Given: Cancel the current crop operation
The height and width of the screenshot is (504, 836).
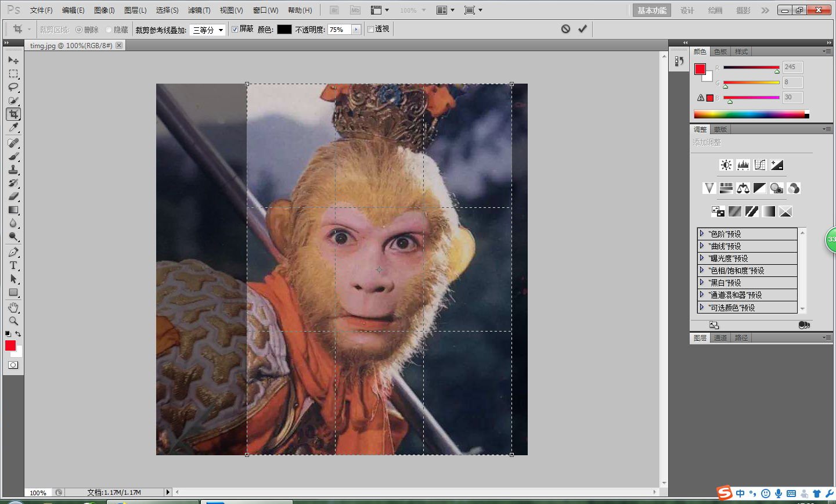Looking at the screenshot, I should pos(565,29).
